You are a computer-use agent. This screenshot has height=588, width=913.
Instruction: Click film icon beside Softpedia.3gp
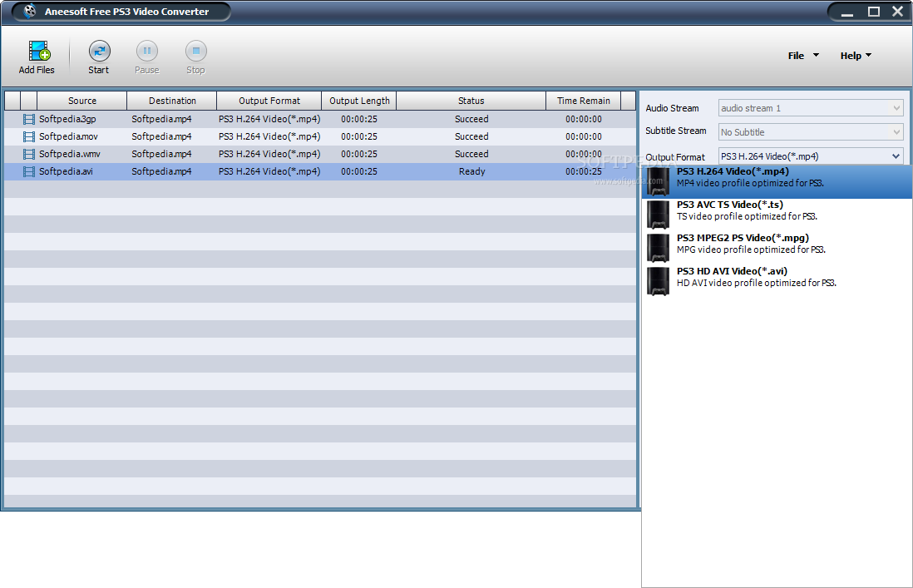pos(28,120)
